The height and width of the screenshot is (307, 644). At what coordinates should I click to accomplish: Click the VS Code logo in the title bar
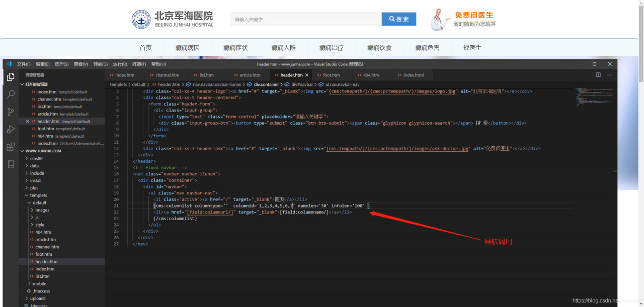tap(9, 64)
